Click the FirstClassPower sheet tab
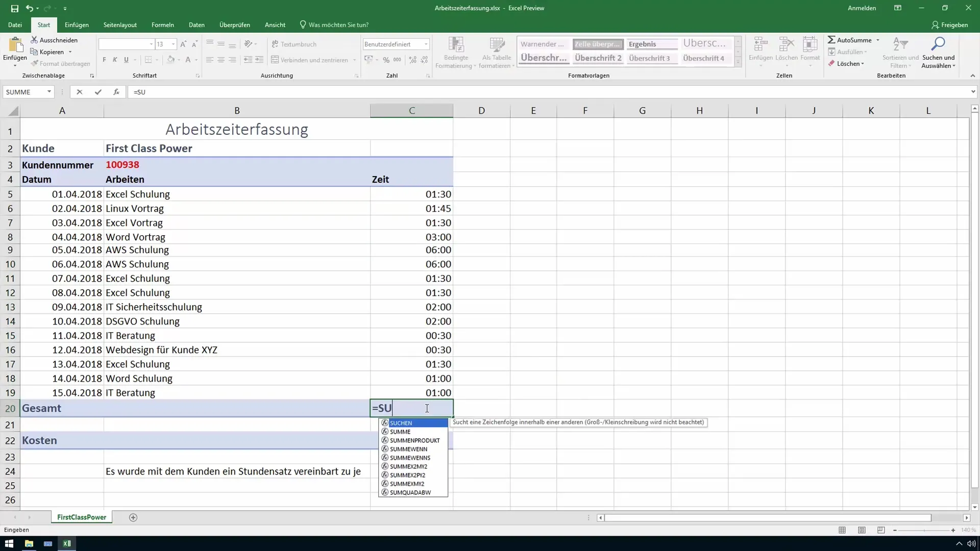 (82, 517)
